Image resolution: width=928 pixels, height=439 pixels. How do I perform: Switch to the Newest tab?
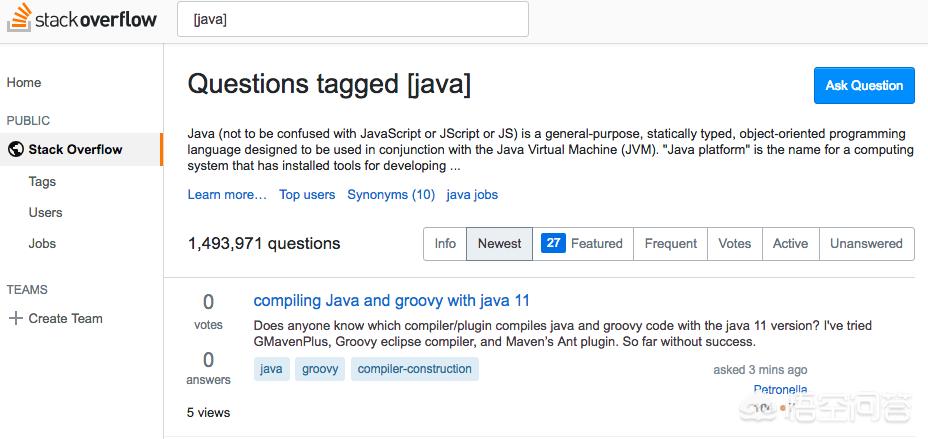click(x=500, y=244)
